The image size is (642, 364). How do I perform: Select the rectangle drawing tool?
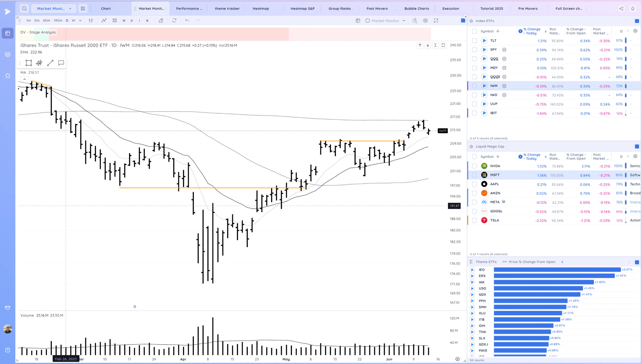(x=29, y=63)
